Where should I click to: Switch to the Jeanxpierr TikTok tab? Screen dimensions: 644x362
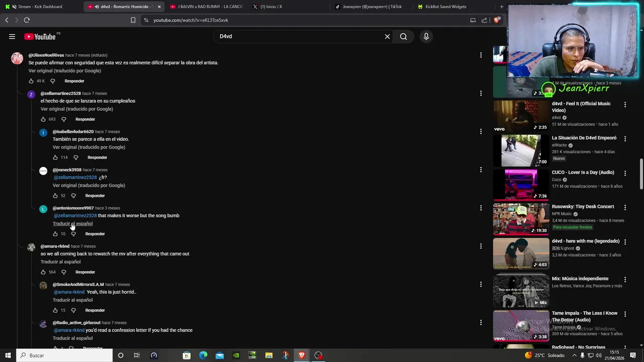click(371, 7)
